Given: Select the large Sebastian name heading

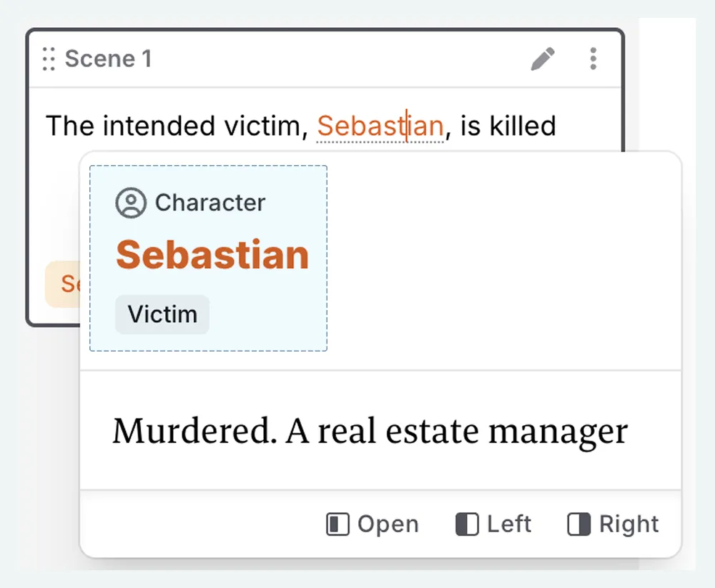Looking at the screenshot, I should click(212, 254).
